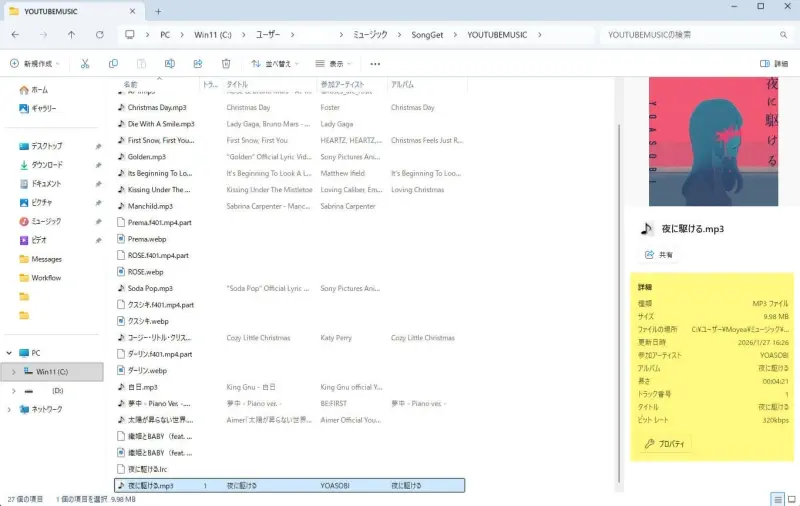Viewport: 800px width, 506px height.
Task: Click the 共有 button in details pane
Action: (x=659, y=255)
